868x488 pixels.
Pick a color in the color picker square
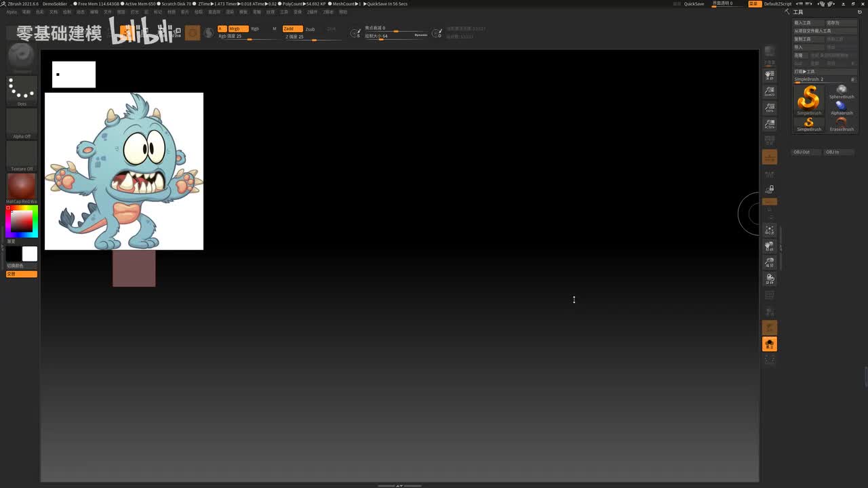point(22,221)
